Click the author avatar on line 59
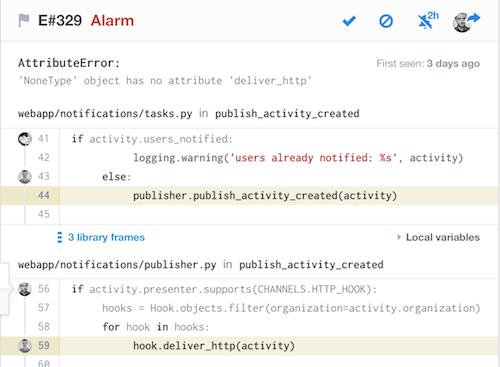The image size is (500, 367). [x=25, y=346]
